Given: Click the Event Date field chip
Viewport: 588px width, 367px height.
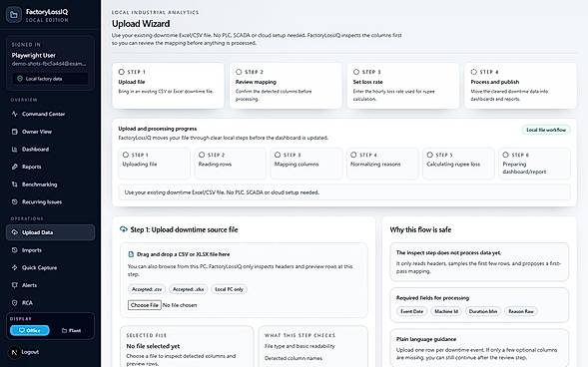Looking at the screenshot, I should pos(411,311).
